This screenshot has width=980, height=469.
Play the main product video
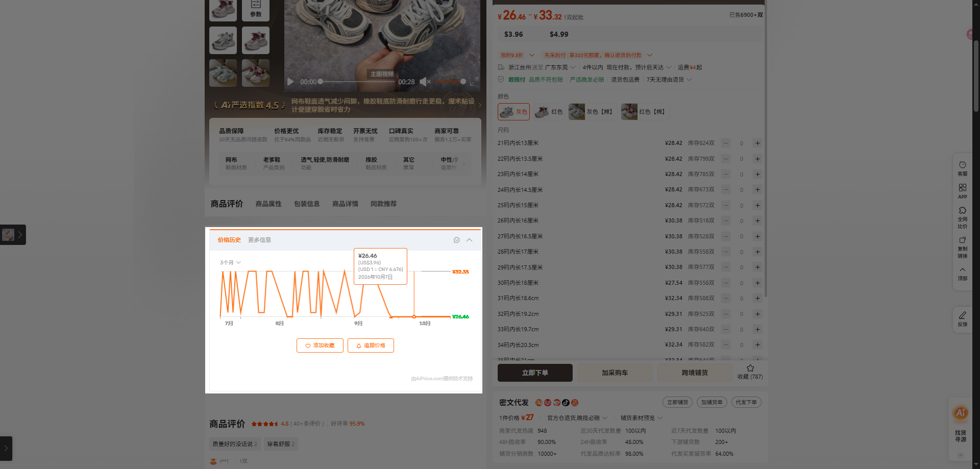290,82
